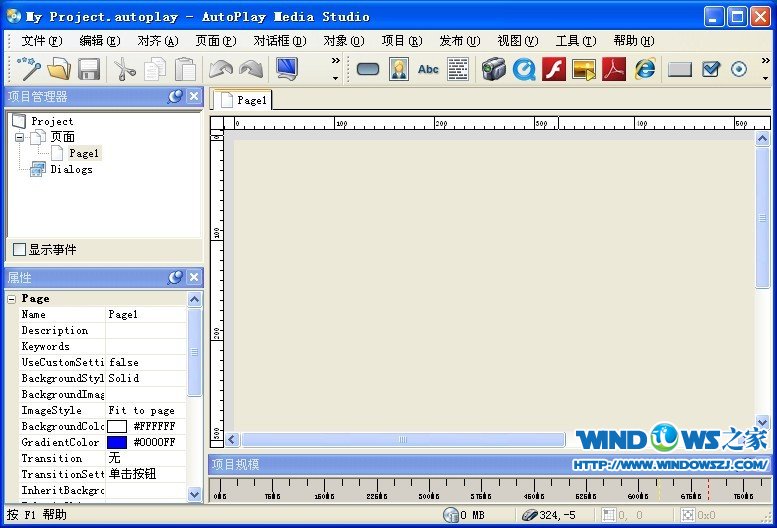Click the Preview monitor icon in toolbar
Screen dimensions: 777x528
tap(287, 69)
